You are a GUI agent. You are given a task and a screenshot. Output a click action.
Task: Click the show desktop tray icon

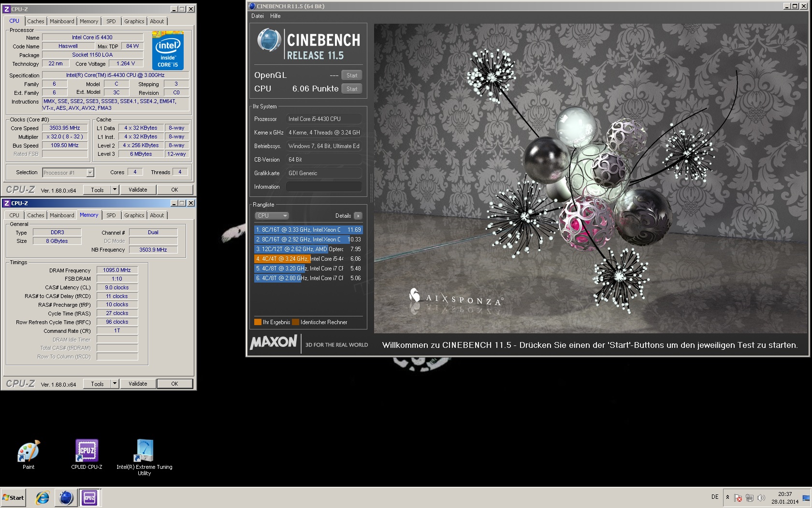(806, 497)
